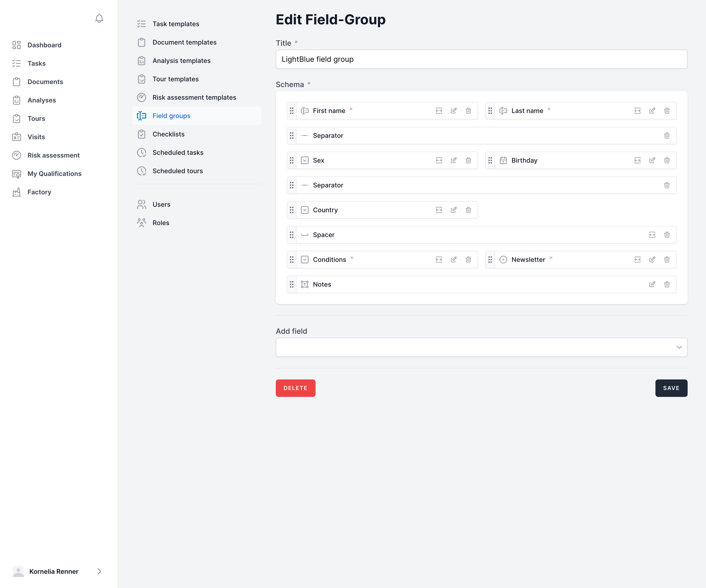The width and height of the screenshot is (706, 588).
Task: Open the Add field dropdown
Action: [x=481, y=348]
